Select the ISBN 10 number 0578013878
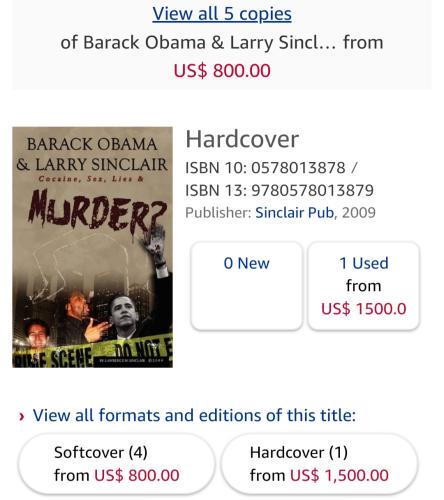 coord(298,168)
